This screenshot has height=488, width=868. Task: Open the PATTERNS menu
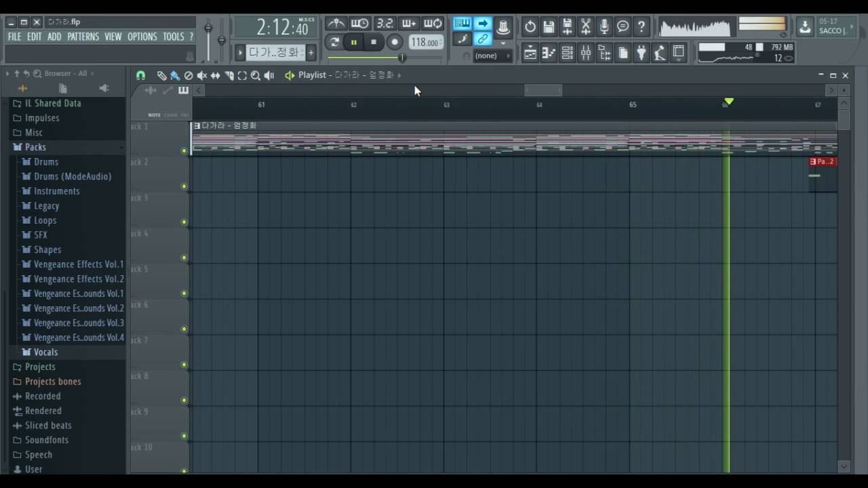tap(83, 37)
